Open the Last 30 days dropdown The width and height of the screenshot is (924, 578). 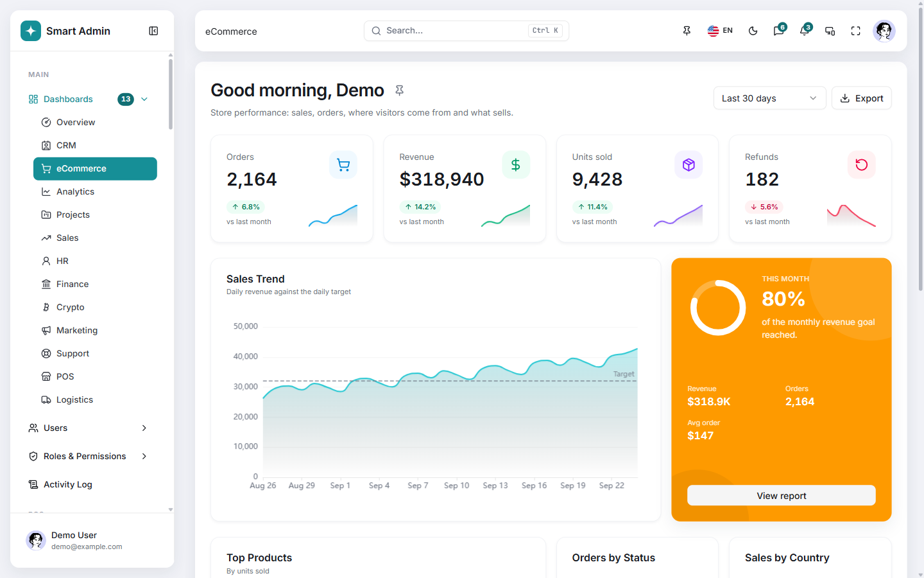769,98
